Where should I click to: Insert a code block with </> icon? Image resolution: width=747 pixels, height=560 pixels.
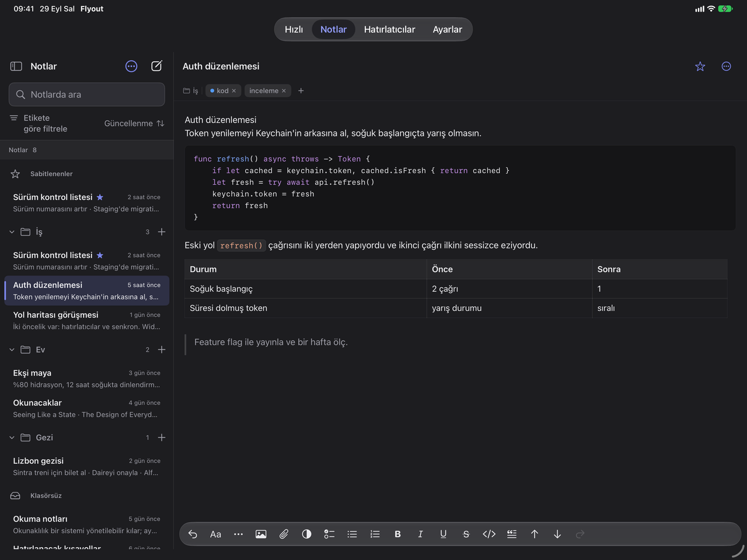pos(489,534)
